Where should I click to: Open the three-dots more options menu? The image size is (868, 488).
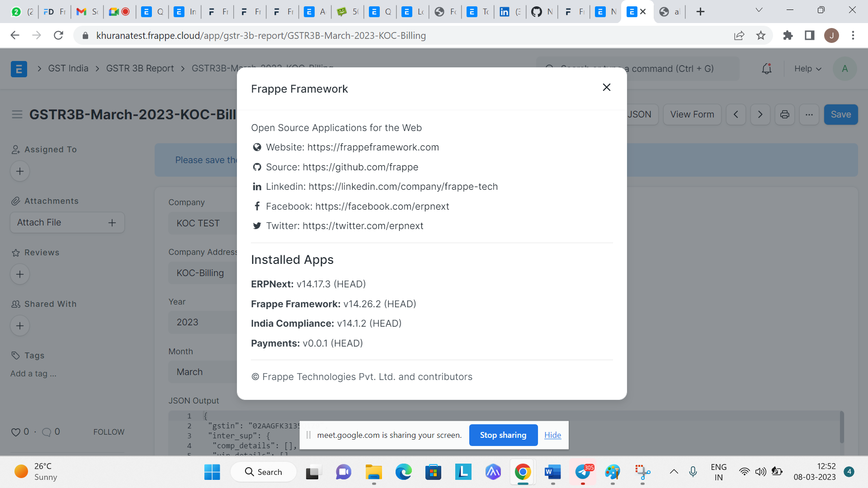click(809, 115)
